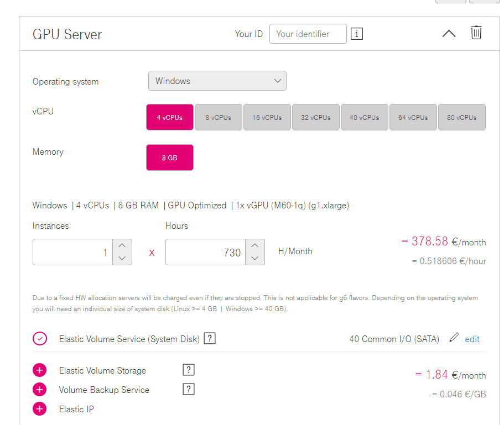
Task: Collapse the GPU Server panel
Action: click(449, 33)
